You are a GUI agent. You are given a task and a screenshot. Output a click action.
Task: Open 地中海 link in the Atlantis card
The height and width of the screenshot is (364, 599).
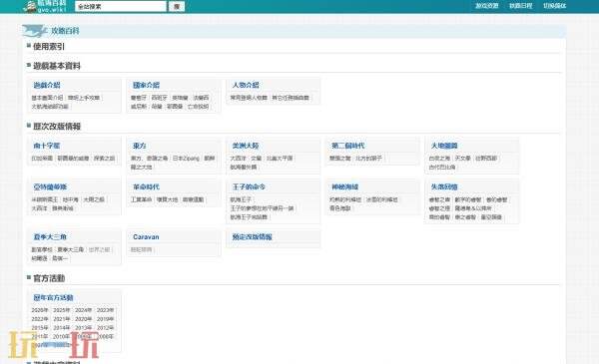[x=70, y=199]
